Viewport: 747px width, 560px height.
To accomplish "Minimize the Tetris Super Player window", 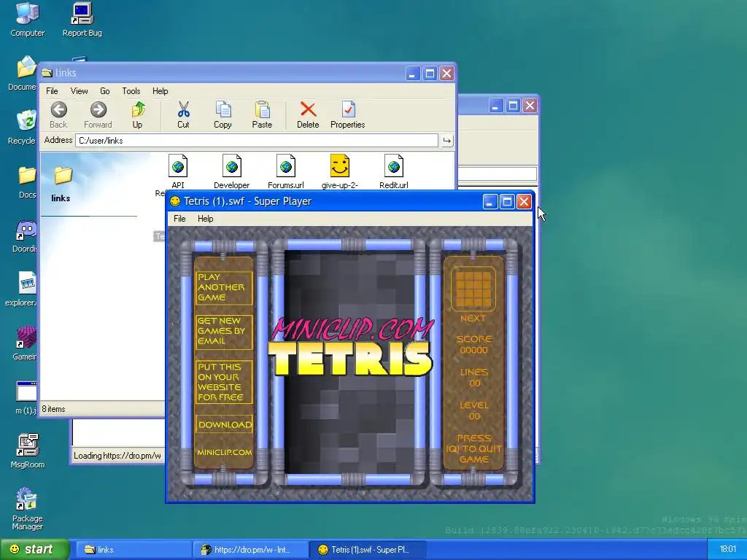I will coord(490,202).
